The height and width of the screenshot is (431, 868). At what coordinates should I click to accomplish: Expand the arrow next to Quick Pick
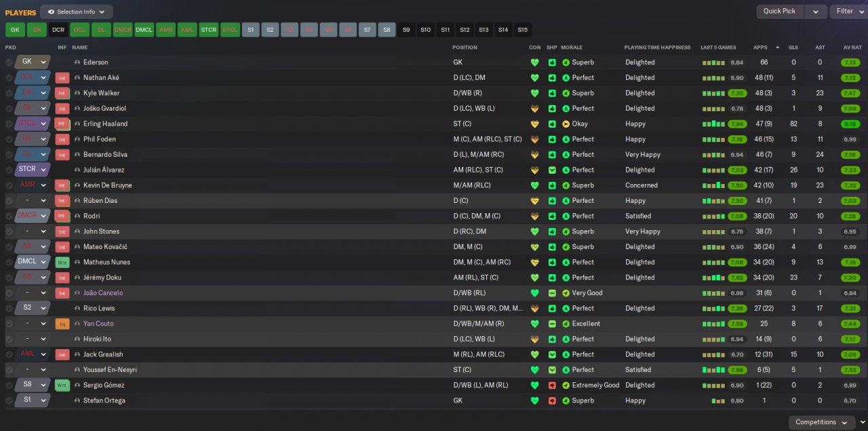point(816,12)
